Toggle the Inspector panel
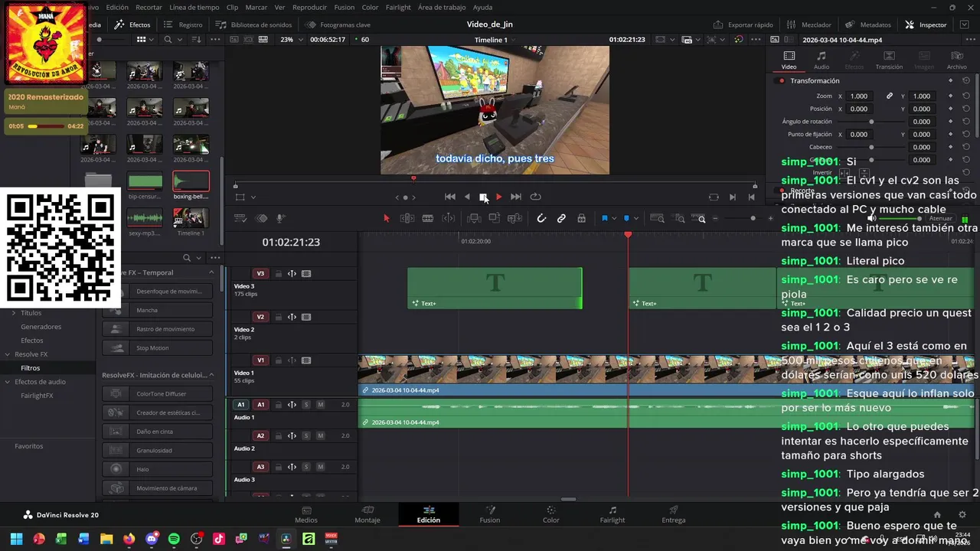 coord(926,24)
